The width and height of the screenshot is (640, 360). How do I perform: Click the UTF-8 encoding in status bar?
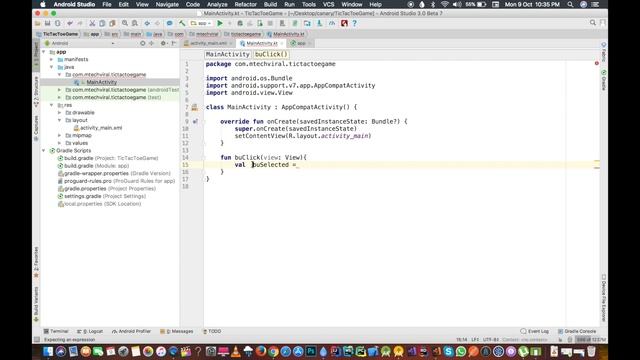click(x=491, y=340)
